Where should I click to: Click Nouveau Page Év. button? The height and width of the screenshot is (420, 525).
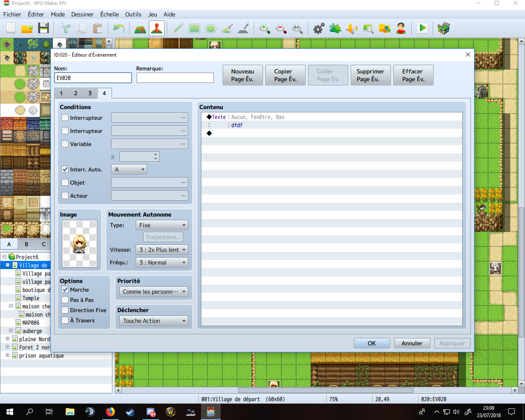pyautogui.click(x=243, y=75)
